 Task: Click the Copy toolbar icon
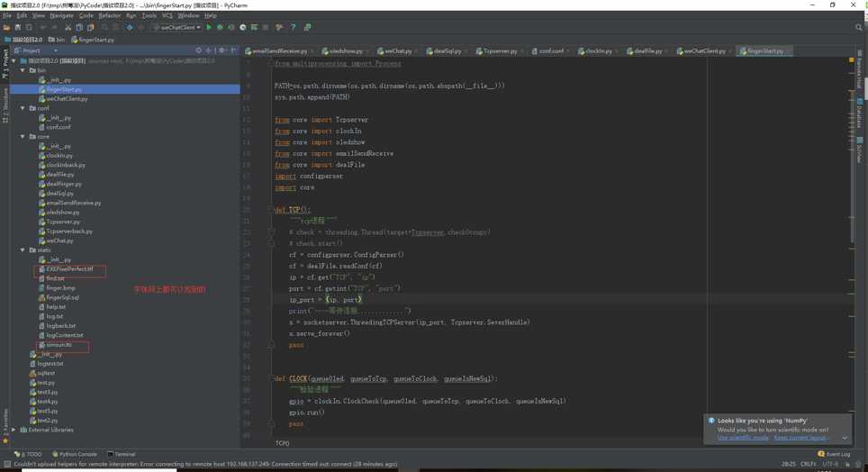coord(79,27)
